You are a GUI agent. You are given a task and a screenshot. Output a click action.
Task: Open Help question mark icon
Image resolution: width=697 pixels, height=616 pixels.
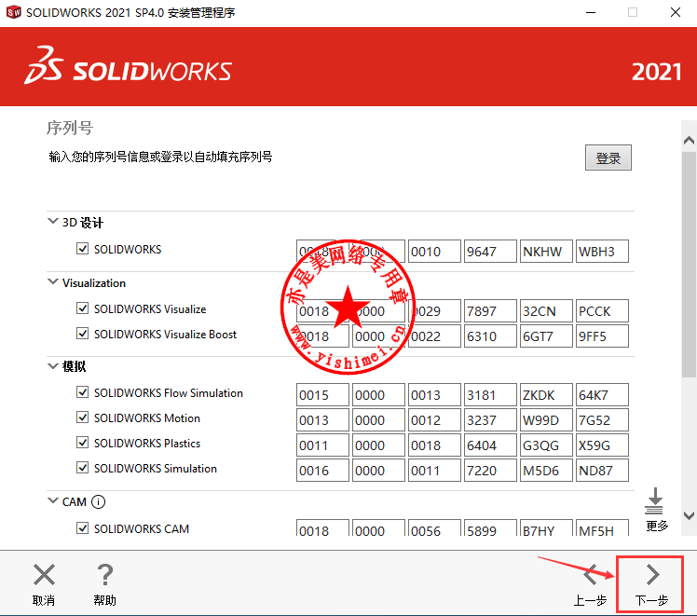tap(105, 575)
